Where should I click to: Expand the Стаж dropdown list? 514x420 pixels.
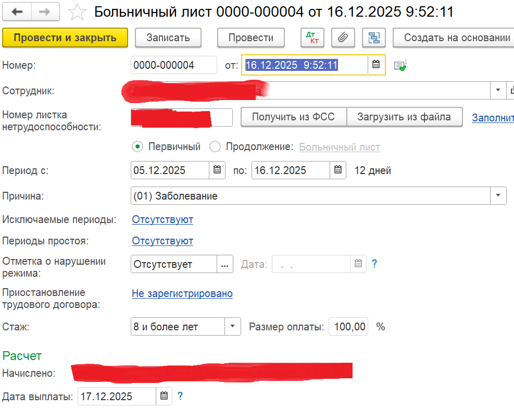(x=232, y=327)
